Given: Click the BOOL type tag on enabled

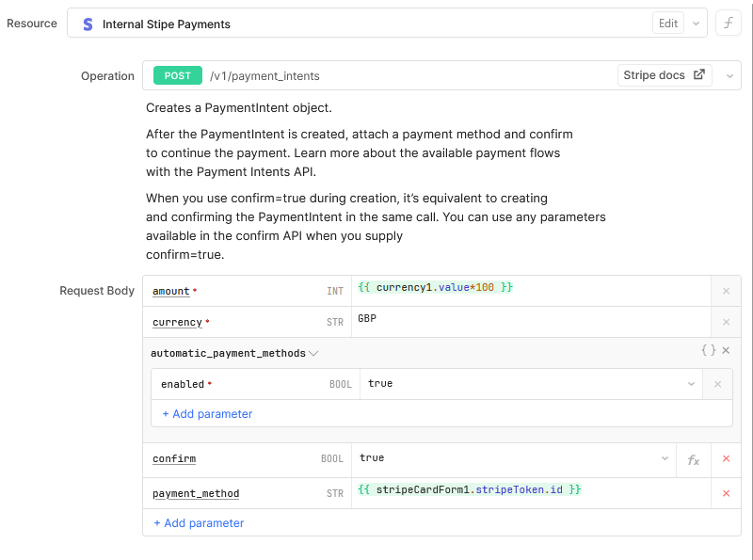Looking at the screenshot, I should pyautogui.click(x=341, y=384).
